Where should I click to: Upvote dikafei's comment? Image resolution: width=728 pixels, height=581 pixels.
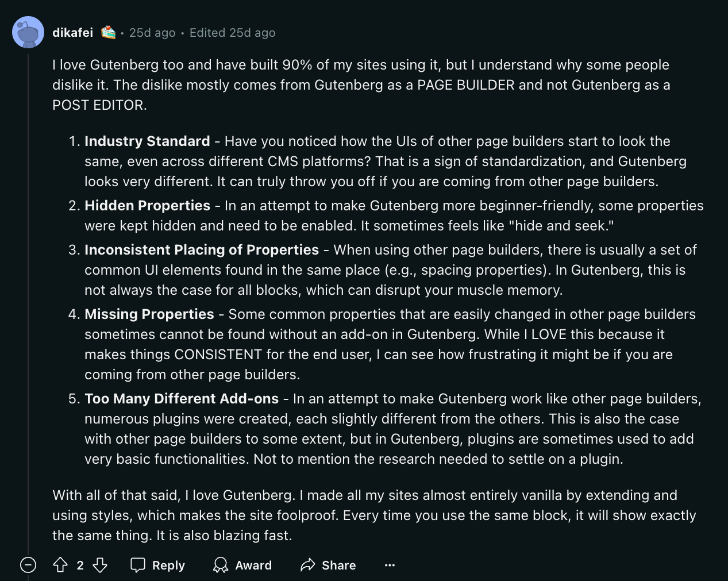coord(60,565)
